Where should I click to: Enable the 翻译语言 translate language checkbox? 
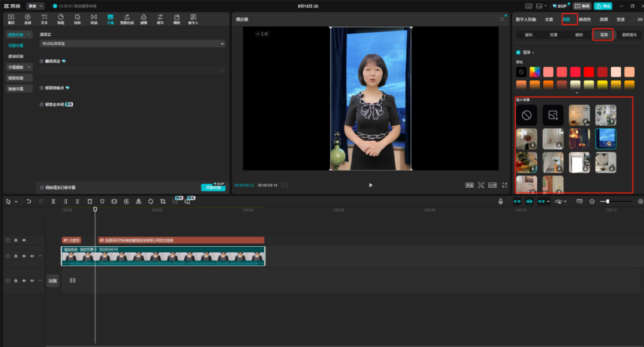point(42,61)
